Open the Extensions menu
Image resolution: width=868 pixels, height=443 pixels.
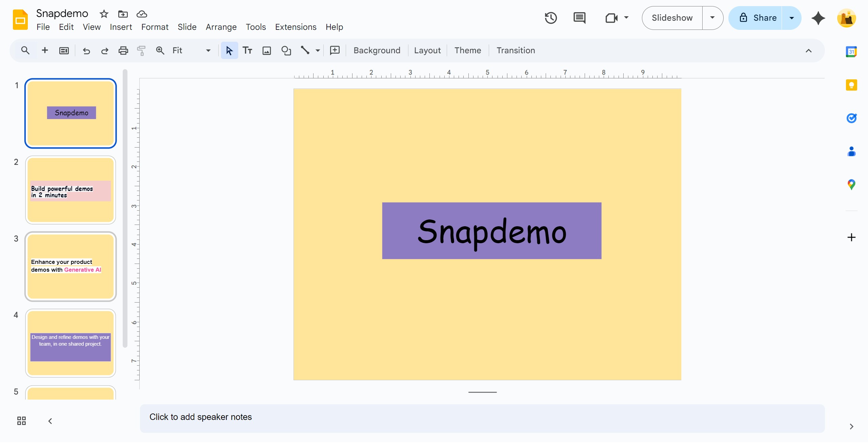point(296,27)
